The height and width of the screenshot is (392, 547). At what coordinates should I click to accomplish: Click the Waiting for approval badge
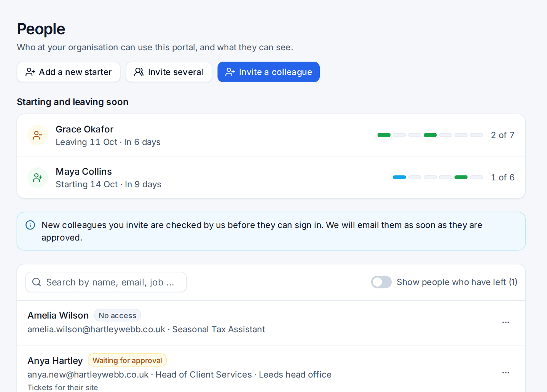tap(127, 360)
